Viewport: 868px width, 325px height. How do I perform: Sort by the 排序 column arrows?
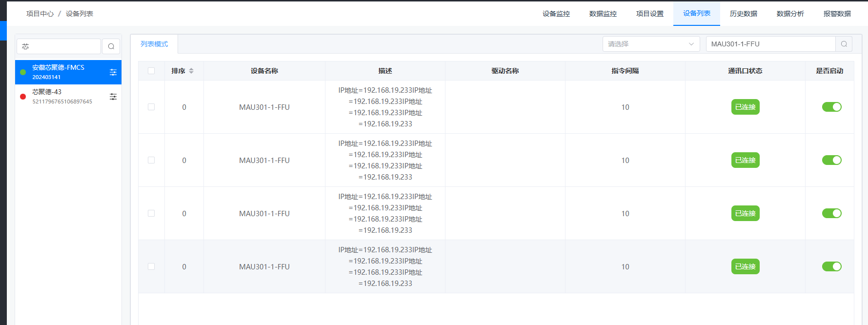click(191, 71)
